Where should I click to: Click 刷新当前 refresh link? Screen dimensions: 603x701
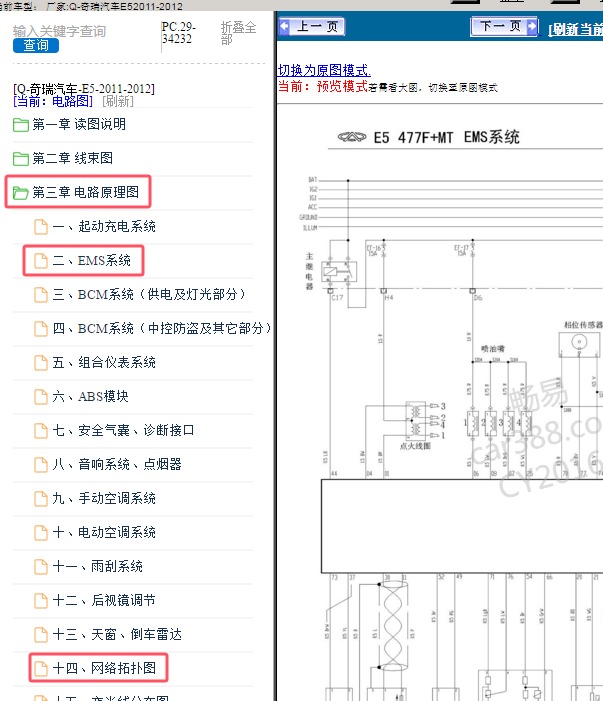575,29
